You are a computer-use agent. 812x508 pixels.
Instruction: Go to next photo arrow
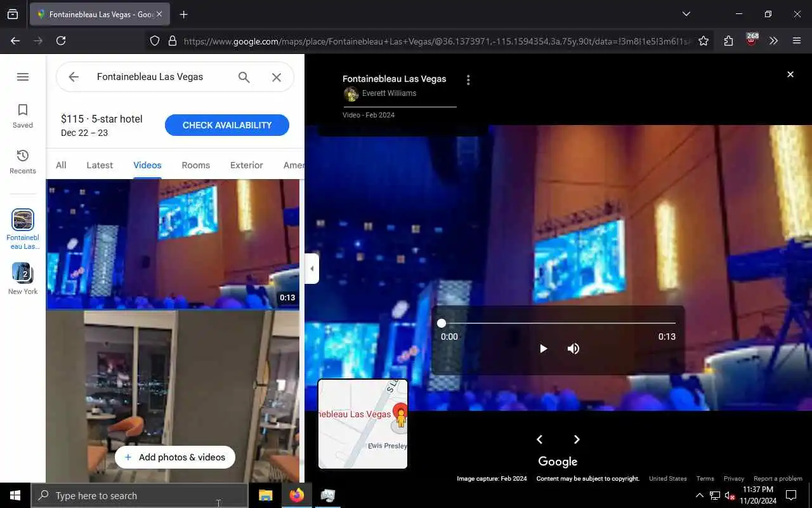point(577,439)
